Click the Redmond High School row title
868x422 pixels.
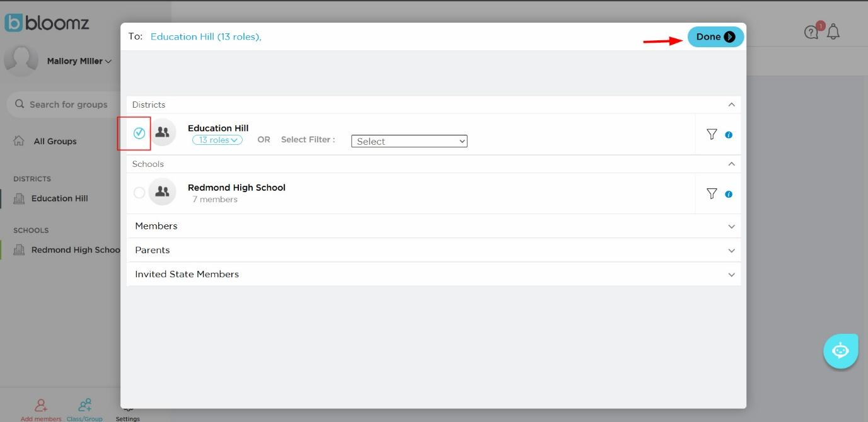coord(236,188)
